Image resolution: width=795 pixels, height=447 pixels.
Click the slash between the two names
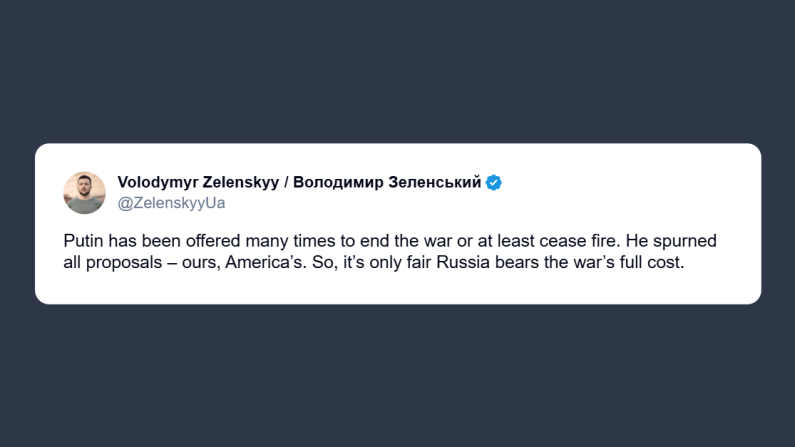pos(286,182)
